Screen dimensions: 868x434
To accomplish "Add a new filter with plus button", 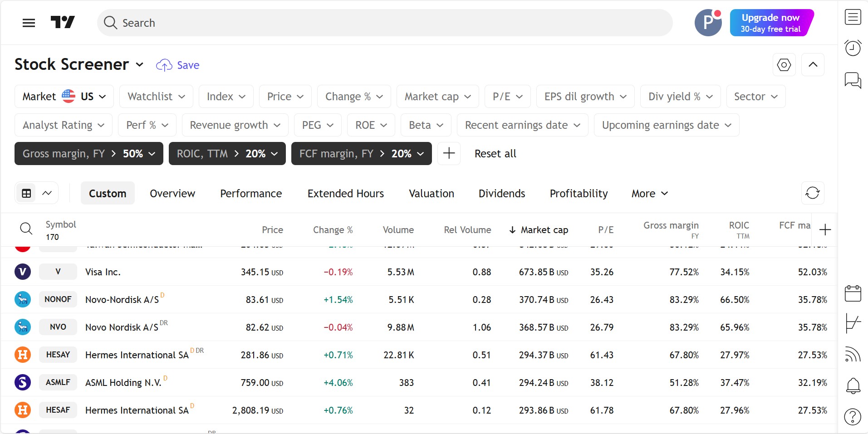I will tap(449, 153).
